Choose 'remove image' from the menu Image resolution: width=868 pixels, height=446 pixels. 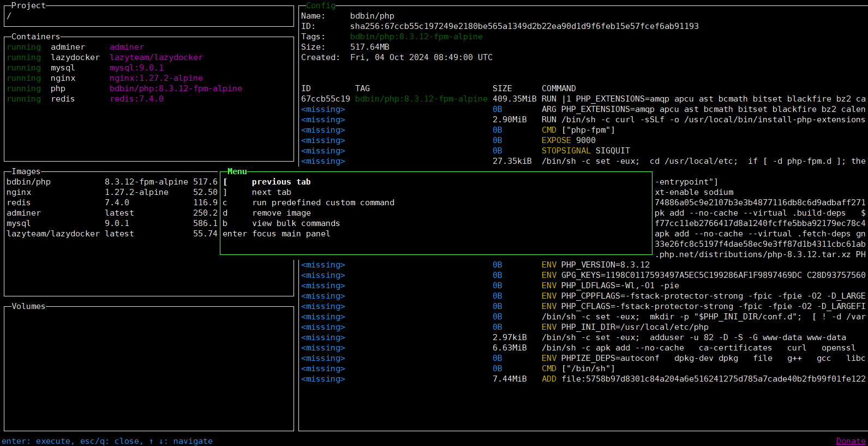click(x=436, y=213)
